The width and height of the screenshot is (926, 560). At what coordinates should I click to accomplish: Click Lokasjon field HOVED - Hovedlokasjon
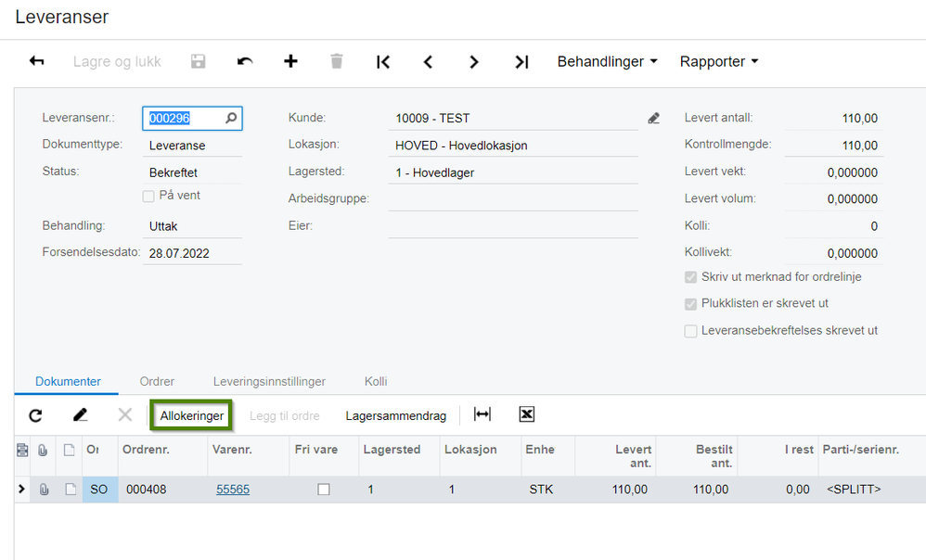(x=513, y=146)
